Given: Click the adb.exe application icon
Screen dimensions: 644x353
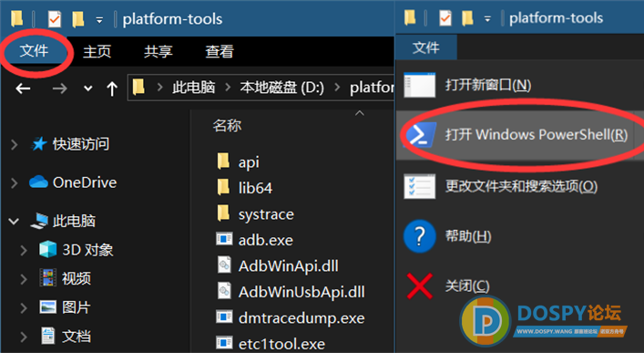Looking at the screenshot, I should pos(224,239).
